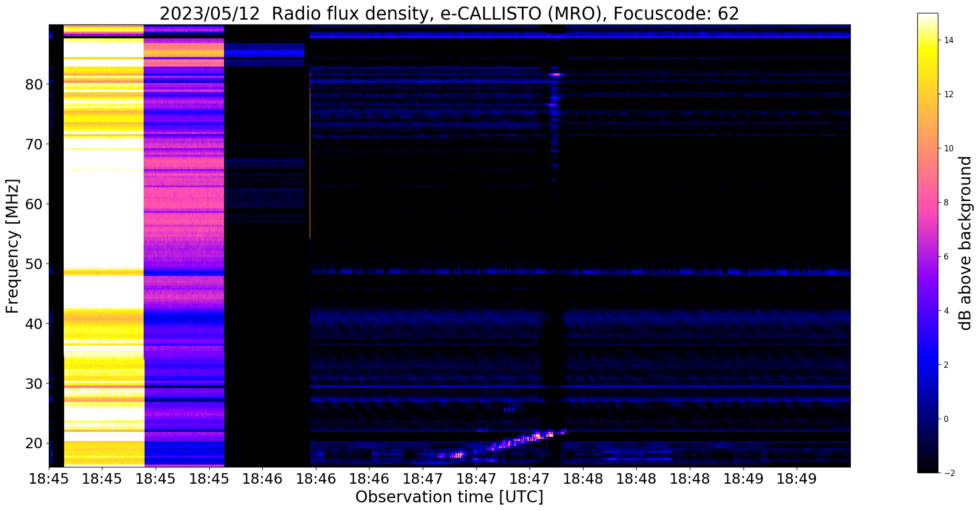Click the 70 tick on the frequency axis
Image resolution: width=980 pixels, height=511 pixels.
point(34,144)
